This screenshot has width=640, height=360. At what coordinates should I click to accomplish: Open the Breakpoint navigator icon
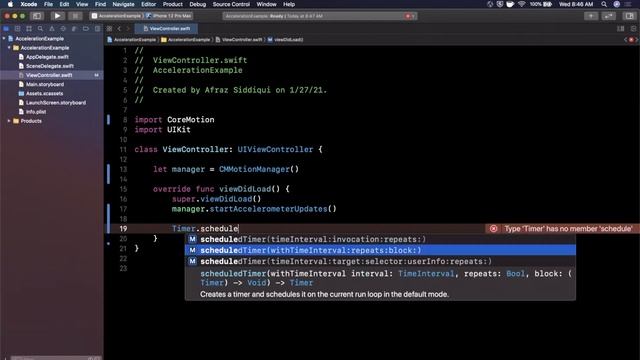point(86,29)
